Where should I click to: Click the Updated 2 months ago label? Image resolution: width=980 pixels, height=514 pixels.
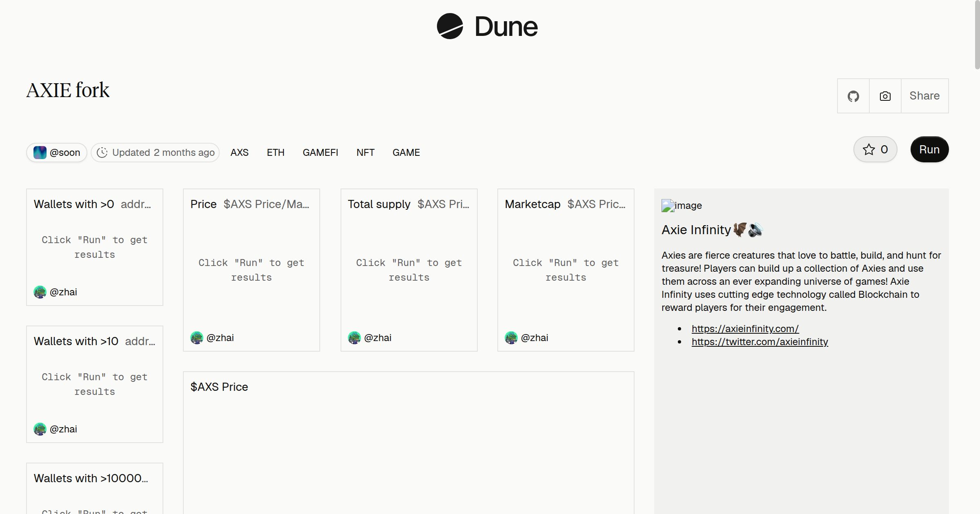(163, 153)
